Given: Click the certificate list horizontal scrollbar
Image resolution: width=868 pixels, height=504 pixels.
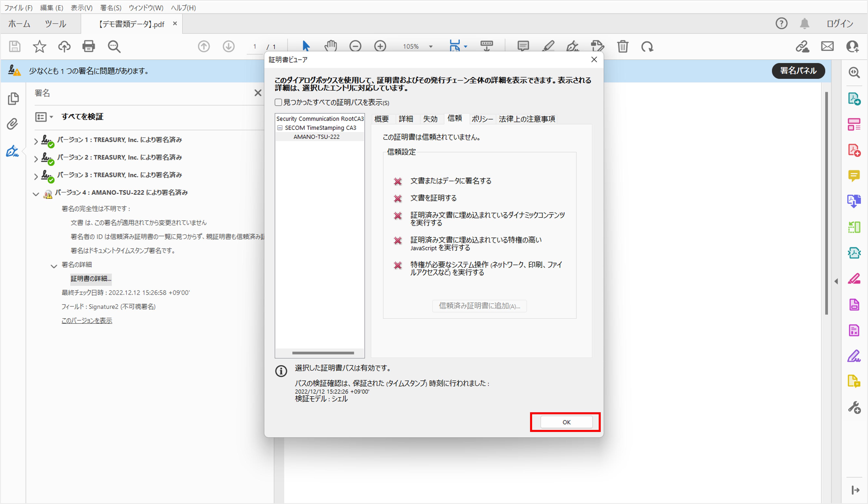Looking at the screenshot, I should coord(323,353).
